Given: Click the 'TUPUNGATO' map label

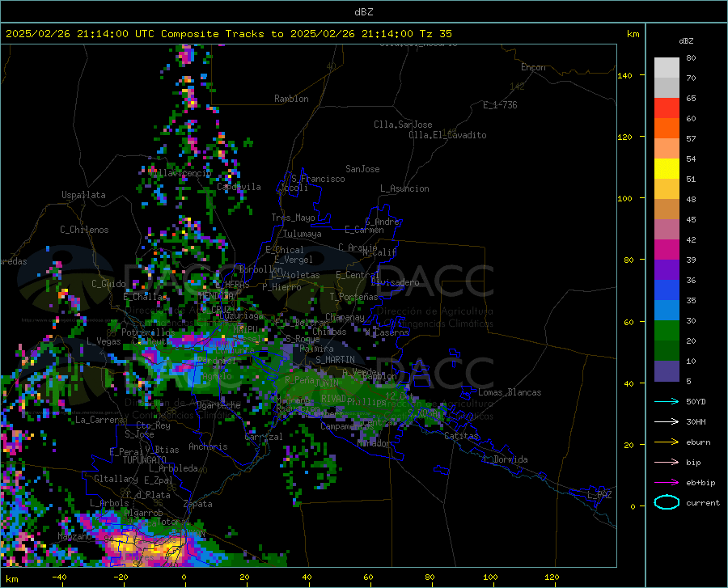Looking at the screenshot, I should tap(145, 460).
